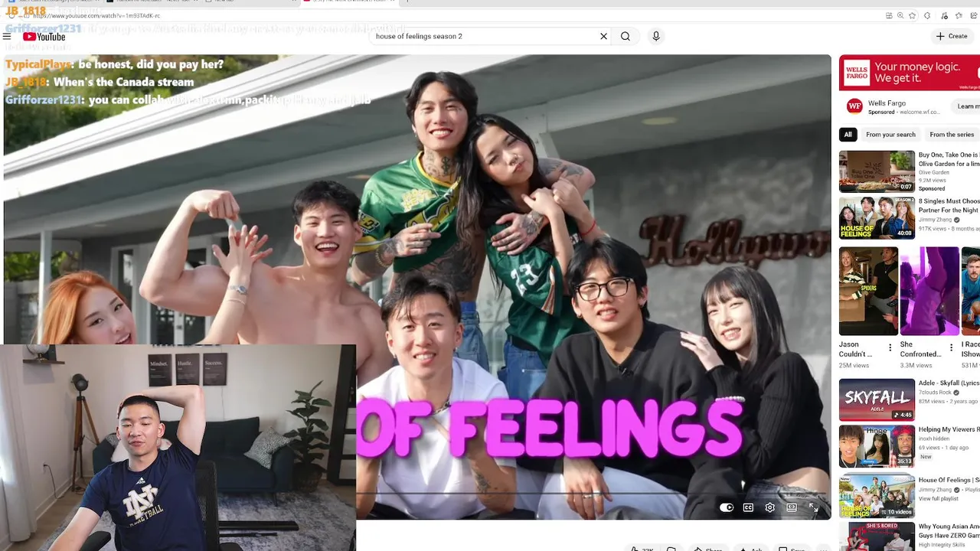The height and width of the screenshot is (551, 980).
Task: Click the 'Learn more' ad button
Action: (x=966, y=106)
